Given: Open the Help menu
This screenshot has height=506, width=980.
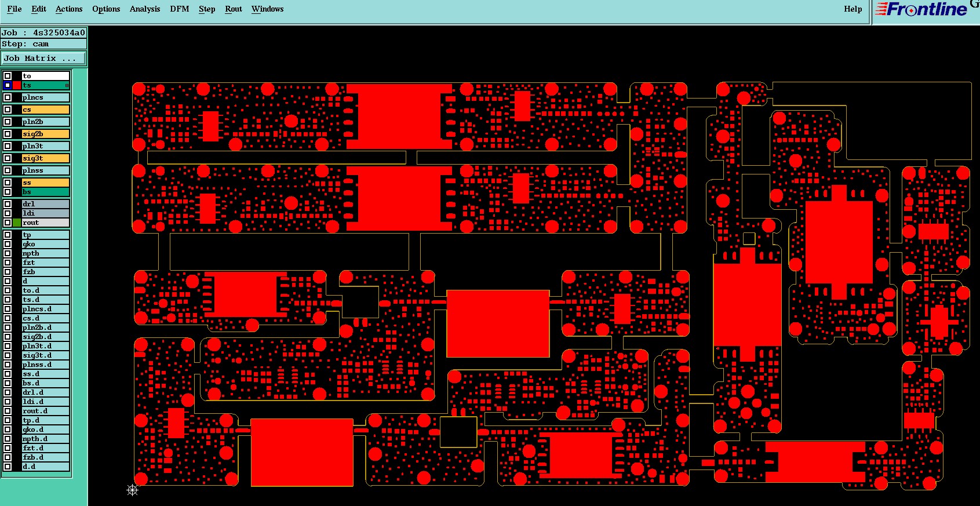Looking at the screenshot, I should coord(853,9).
